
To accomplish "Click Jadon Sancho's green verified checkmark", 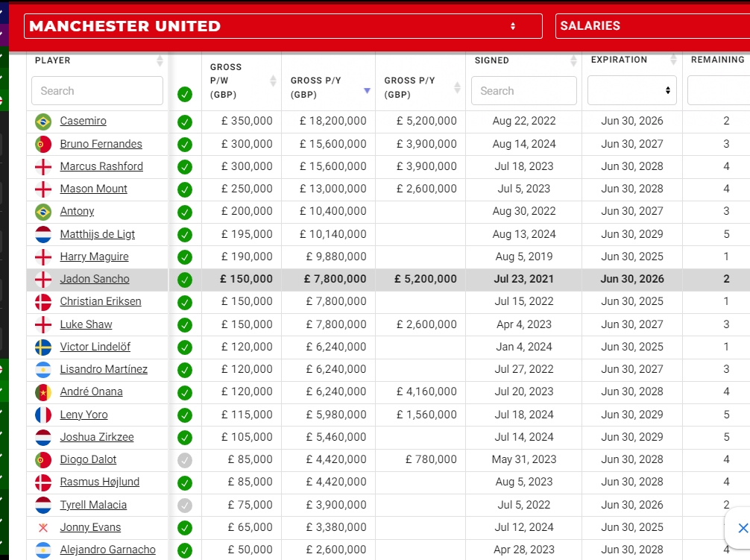I will pyautogui.click(x=185, y=280).
